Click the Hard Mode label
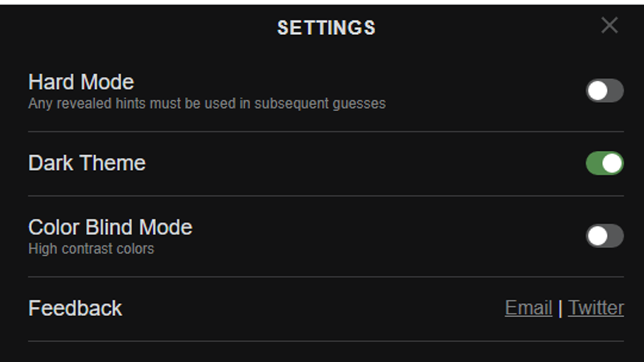644x362 pixels. point(80,82)
